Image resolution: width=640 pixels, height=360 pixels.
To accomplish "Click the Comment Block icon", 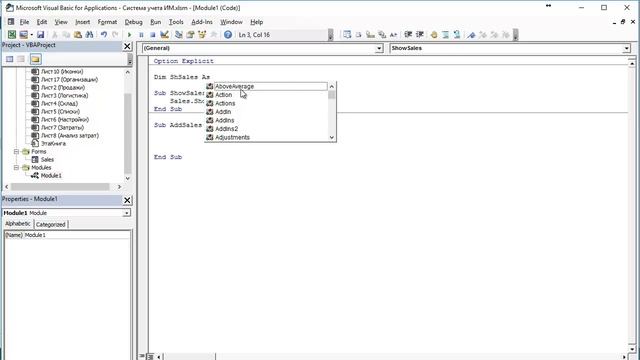I will [445, 35].
